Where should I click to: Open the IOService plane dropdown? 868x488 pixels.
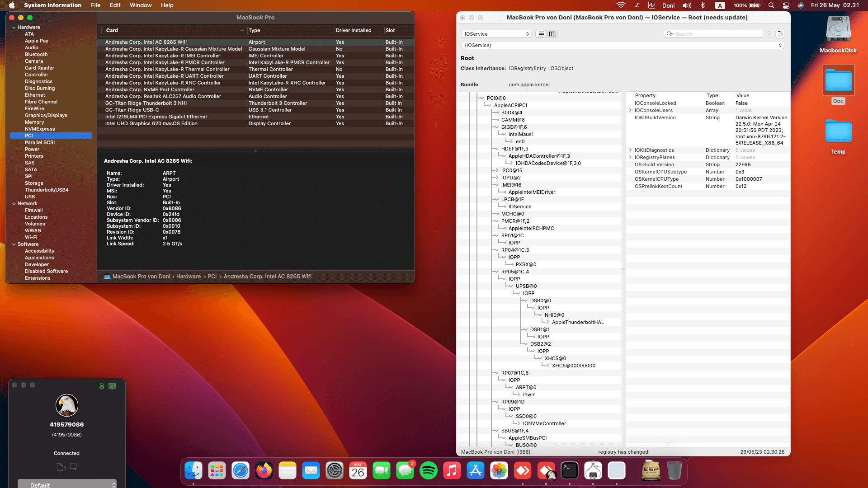click(496, 34)
